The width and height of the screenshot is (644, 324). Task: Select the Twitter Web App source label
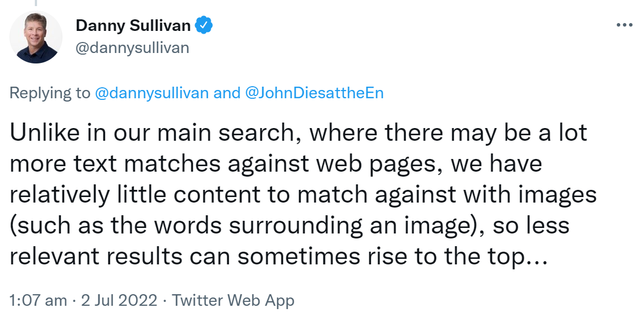click(x=234, y=300)
